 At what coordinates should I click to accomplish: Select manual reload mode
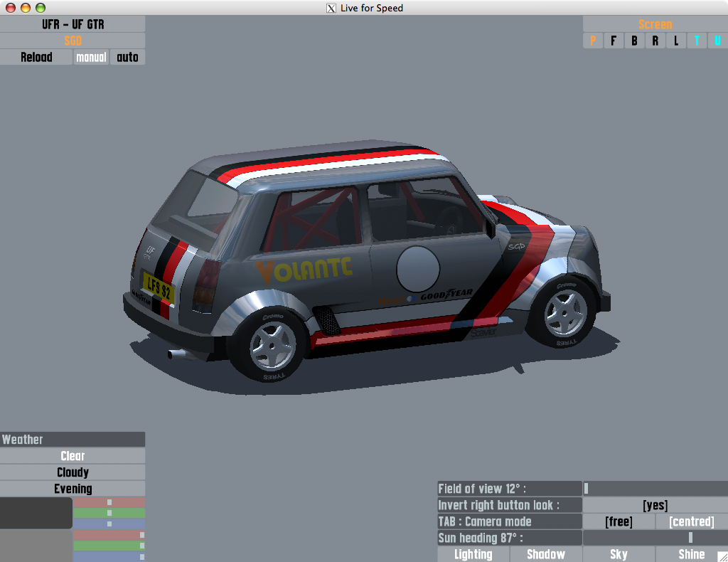(91, 57)
